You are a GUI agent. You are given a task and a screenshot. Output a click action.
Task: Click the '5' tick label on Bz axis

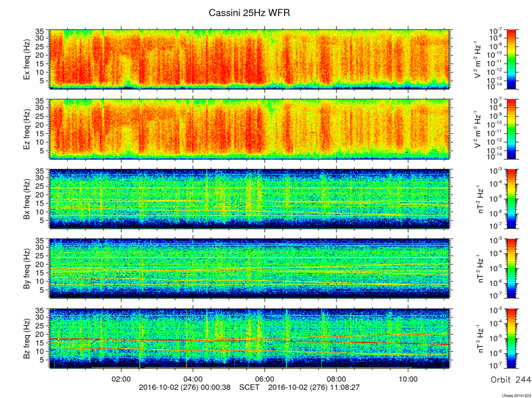43,360
